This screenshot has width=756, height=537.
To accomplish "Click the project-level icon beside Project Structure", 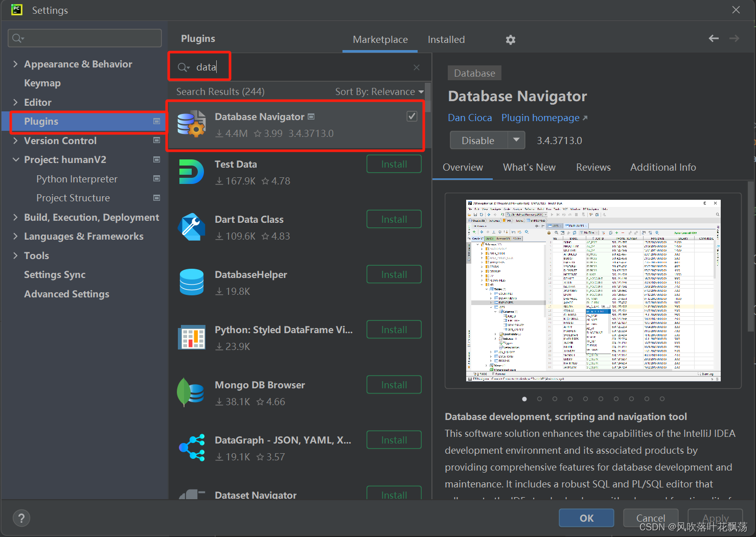I will pos(156,198).
